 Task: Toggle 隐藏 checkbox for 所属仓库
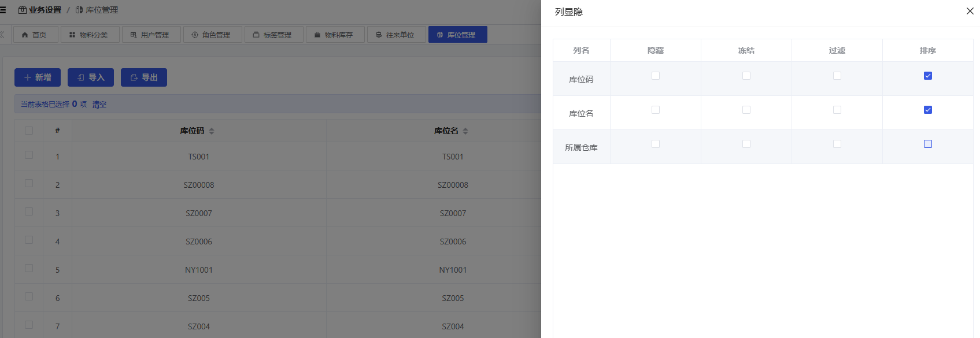[656, 144]
